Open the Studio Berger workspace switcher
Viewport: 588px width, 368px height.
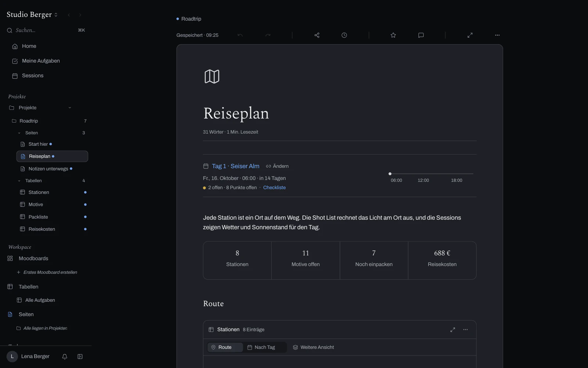tap(32, 15)
